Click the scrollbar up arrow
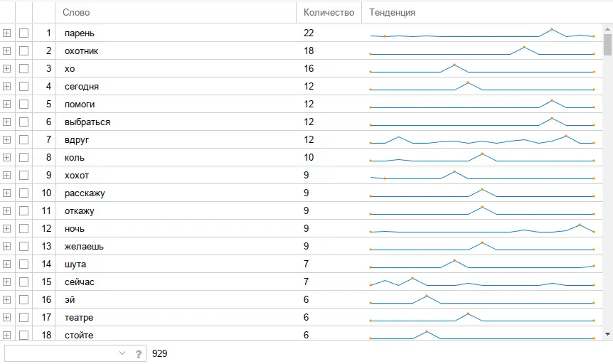The image size is (613, 364). click(607, 28)
